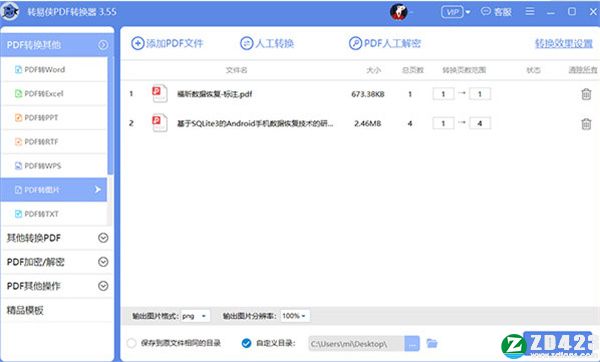Click the 文件名 column header

(x=236, y=70)
